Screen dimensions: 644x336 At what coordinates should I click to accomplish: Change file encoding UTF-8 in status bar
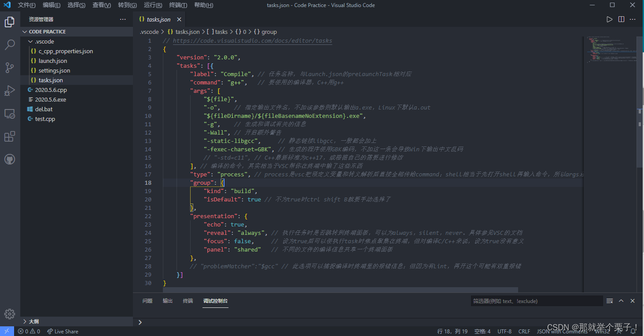tap(504, 331)
